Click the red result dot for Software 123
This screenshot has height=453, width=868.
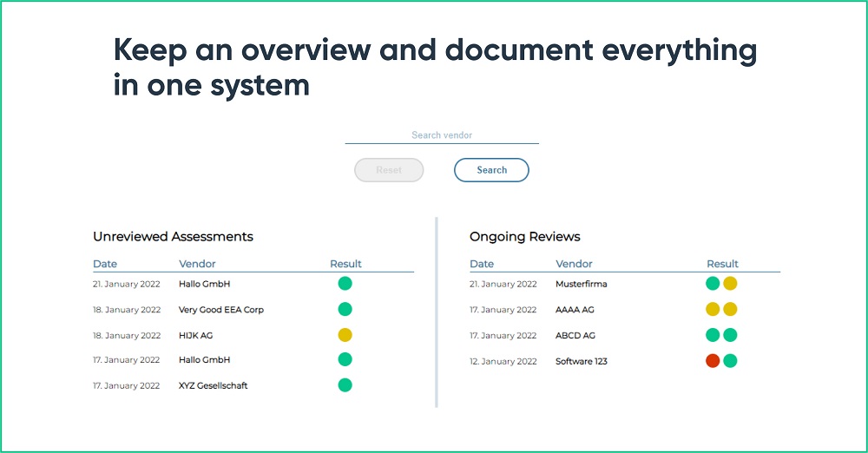(x=713, y=361)
